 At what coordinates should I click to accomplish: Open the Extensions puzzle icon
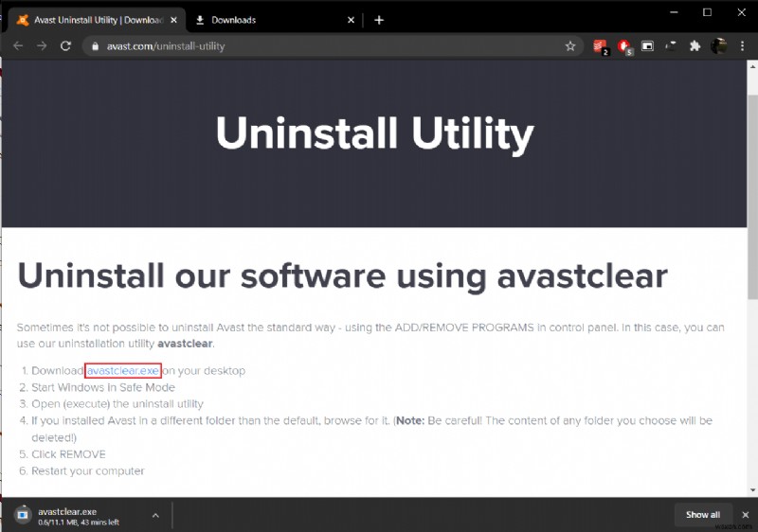pyautogui.click(x=695, y=45)
